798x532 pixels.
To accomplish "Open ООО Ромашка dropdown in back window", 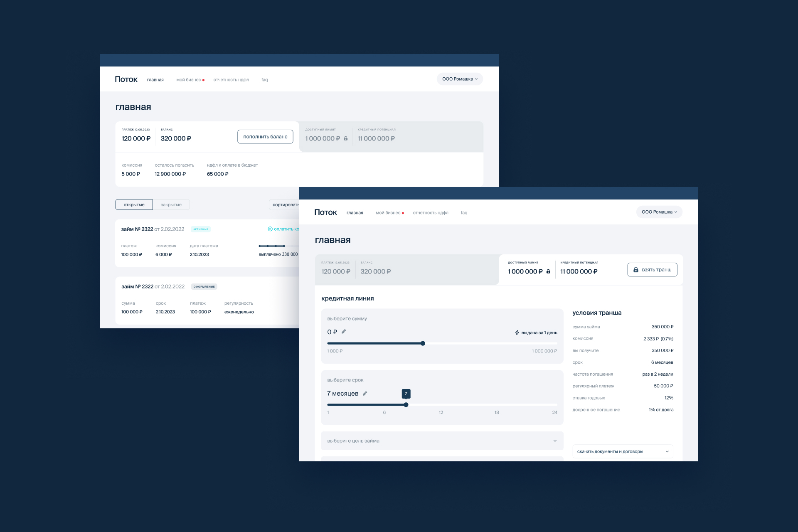I will pyautogui.click(x=460, y=79).
